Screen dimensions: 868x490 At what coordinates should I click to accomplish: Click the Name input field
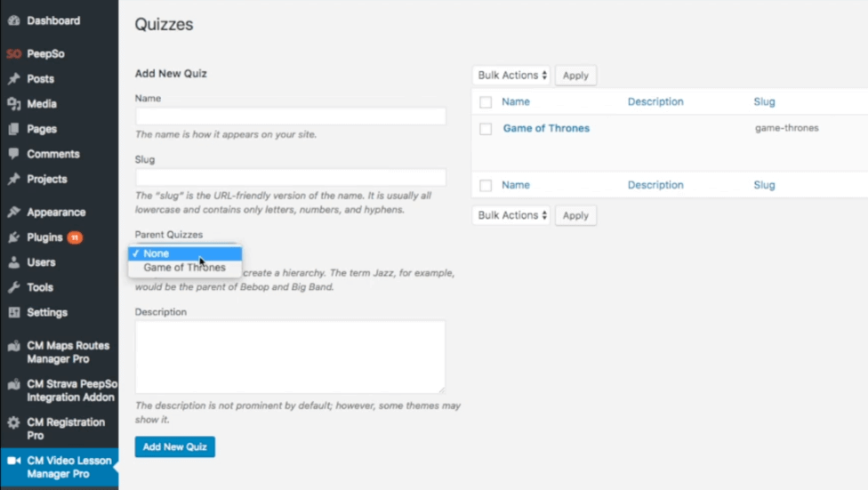tap(290, 116)
